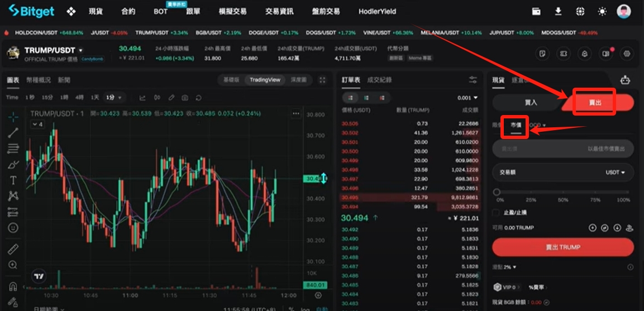This screenshot has height=311, width=644.
Task: Switch to the 新聞 news tab
Action: (64, 80)
